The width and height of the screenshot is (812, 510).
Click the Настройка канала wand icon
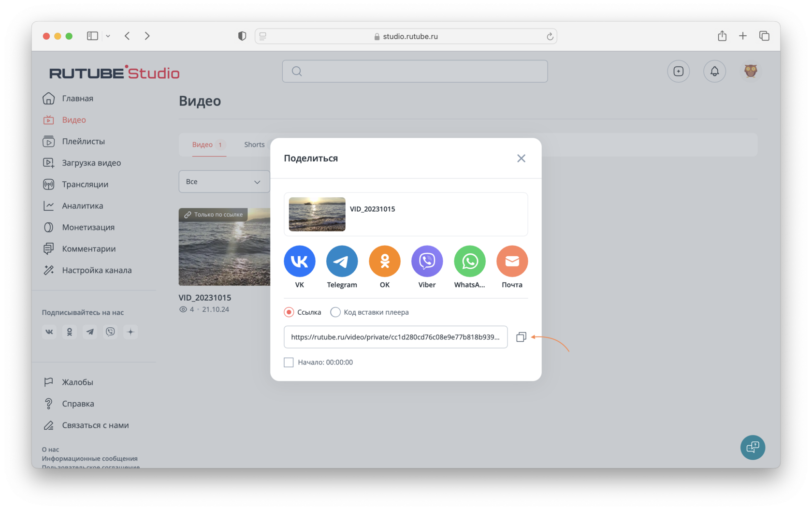click(49, 270)
